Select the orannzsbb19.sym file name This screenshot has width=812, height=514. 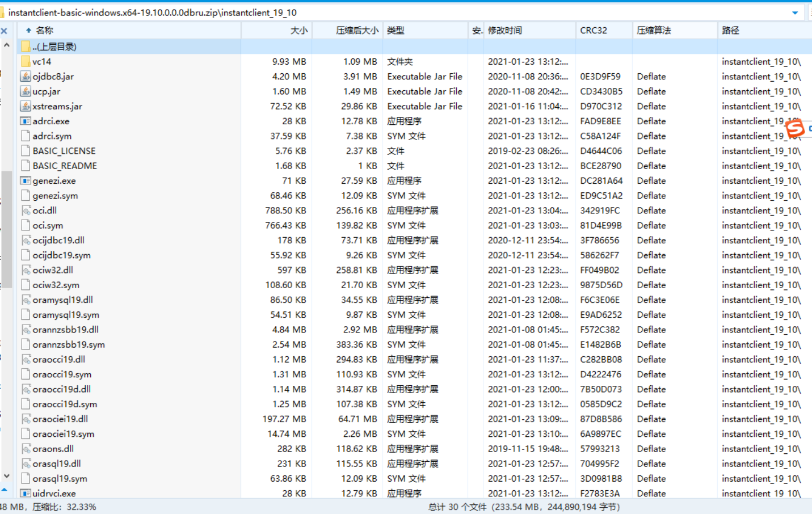point(69,344)
